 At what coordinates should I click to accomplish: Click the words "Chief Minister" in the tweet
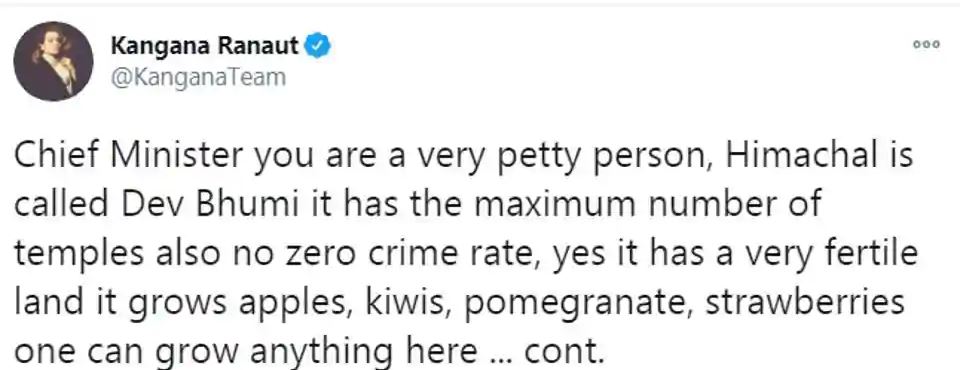click(129, 156)
